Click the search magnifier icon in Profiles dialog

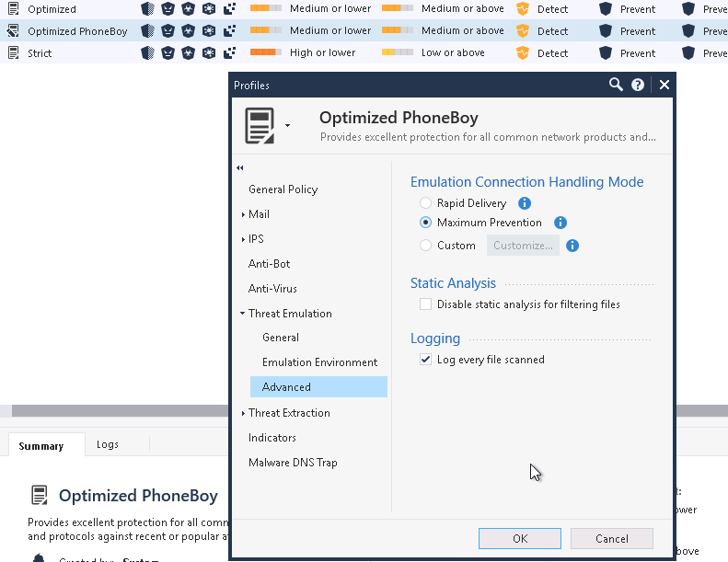616,85
